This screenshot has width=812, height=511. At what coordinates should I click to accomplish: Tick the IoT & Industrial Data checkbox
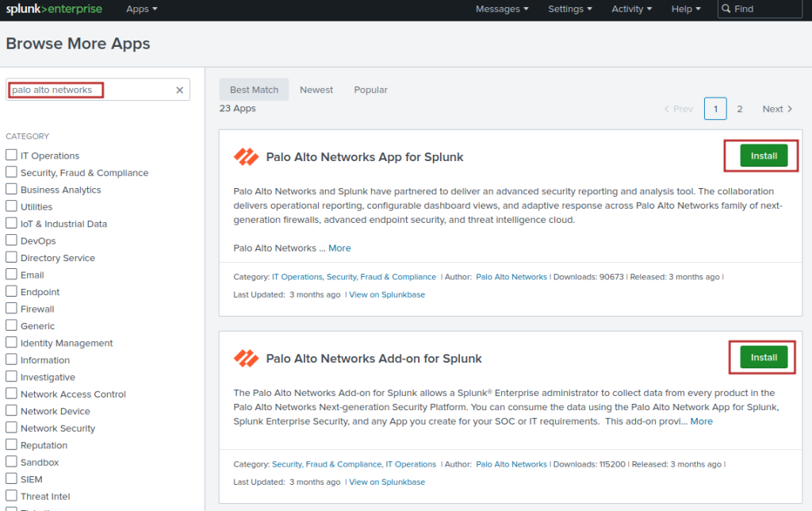(x=11, y=224)
